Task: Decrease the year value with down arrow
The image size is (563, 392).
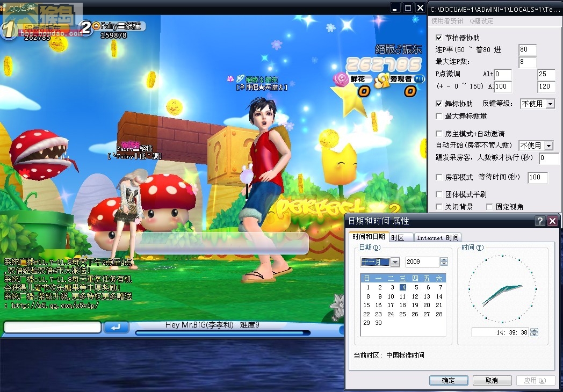Action: (444, 264)
